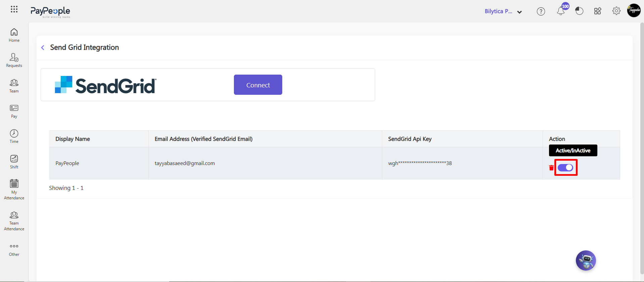Viewport: 644px width, 282px height.
Task: Go to Home in sidebar
Action: pyautogui.click(x=14, y=35)
